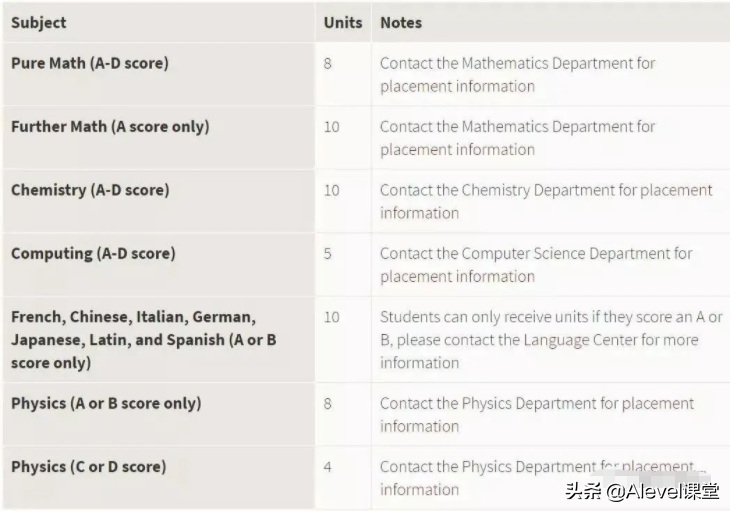Click the Language Center contact note
The image size is (734, 515).
pos(551,340)
